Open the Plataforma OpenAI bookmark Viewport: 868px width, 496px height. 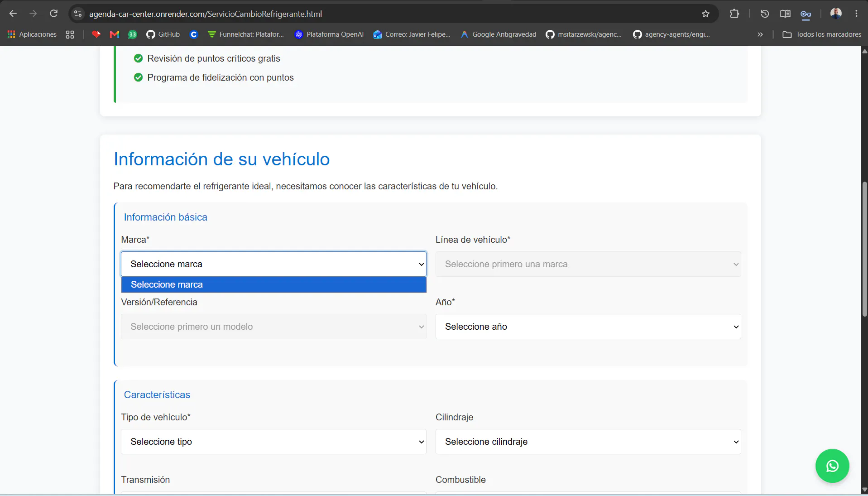(x=329, y=34)
